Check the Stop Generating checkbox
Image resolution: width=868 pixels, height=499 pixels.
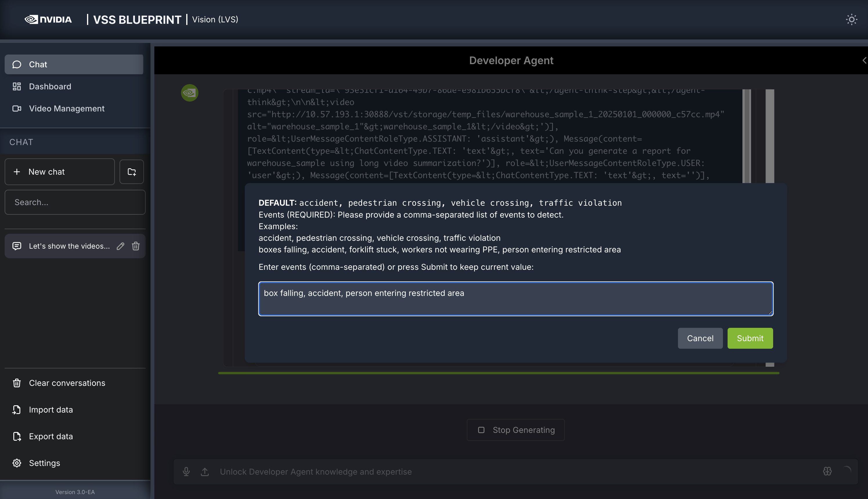tap(482, 430)
